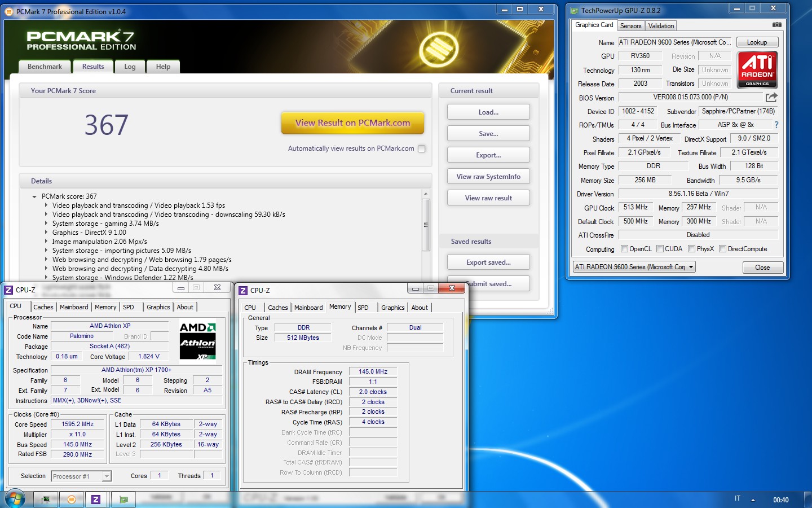812x508 pixels.
Task: Show hidden system tray icons arrow
Action: click(753, 500)
